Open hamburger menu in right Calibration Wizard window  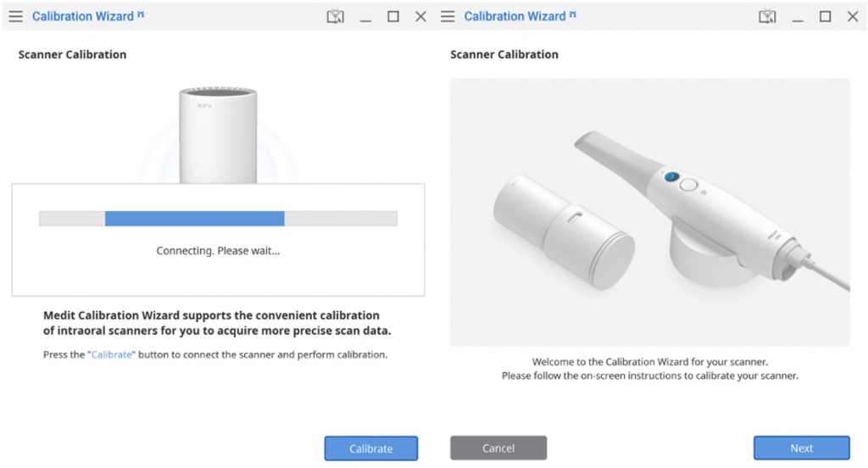(x=448, y=17)
